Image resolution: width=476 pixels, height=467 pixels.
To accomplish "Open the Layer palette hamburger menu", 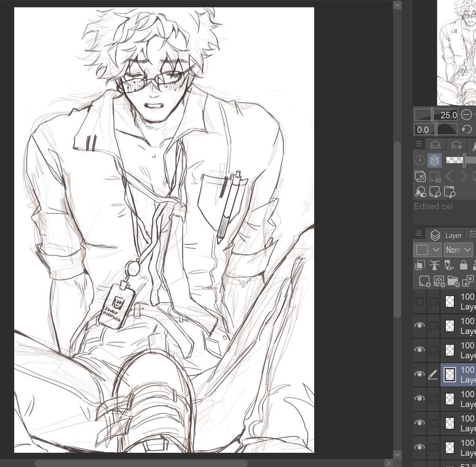I will coord(419,234).
